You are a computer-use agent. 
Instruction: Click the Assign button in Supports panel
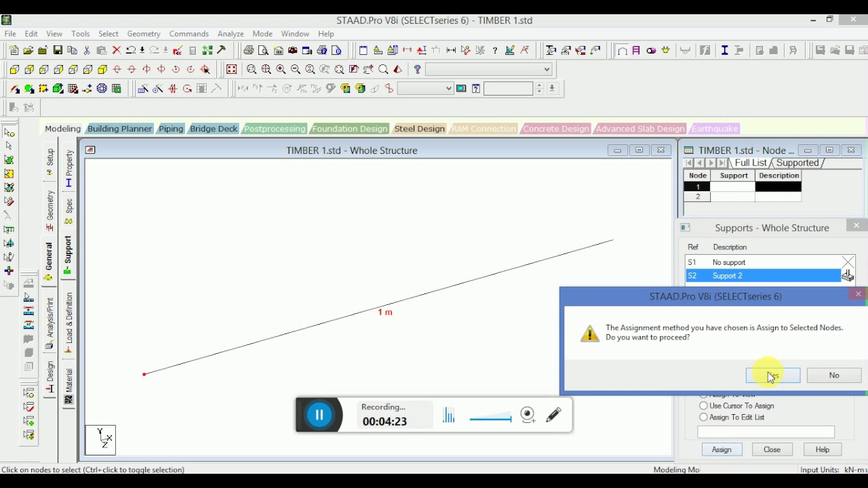pyautogui.click(x=722, y=449)
